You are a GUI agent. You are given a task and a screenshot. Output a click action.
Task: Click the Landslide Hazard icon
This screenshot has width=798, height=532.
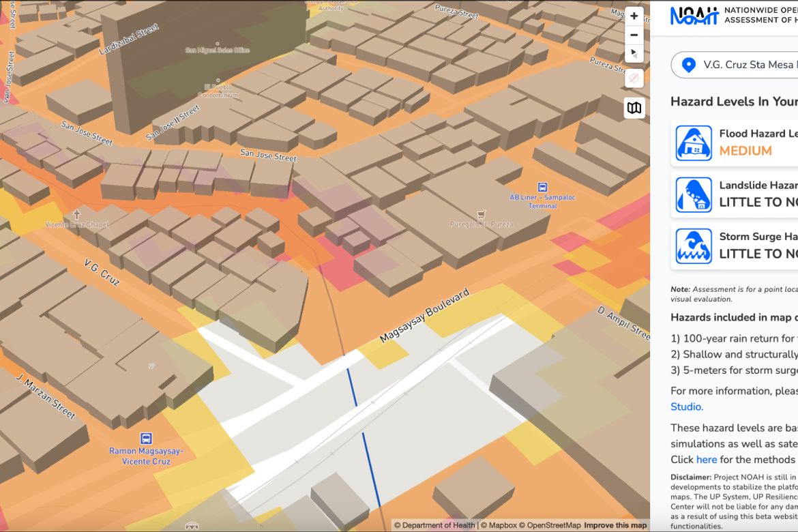[x=694, y=194]
